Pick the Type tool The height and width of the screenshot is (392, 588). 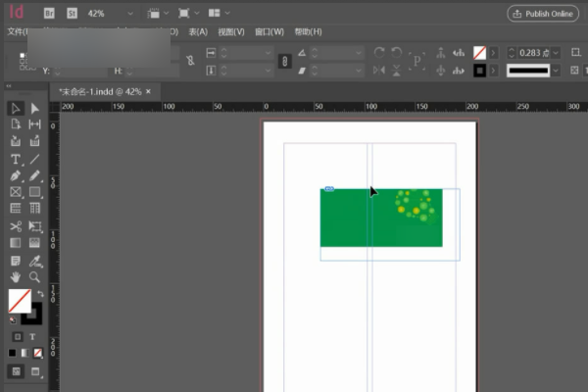[16, 159]
